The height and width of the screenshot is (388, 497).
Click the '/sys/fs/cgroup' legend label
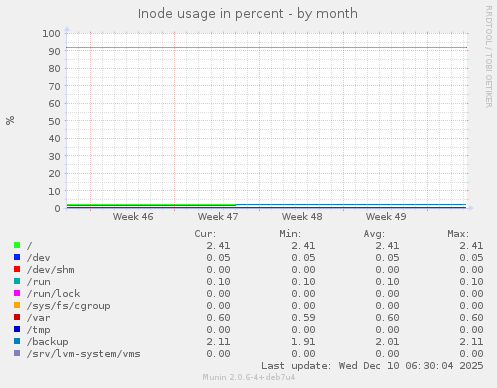(69, 306)
